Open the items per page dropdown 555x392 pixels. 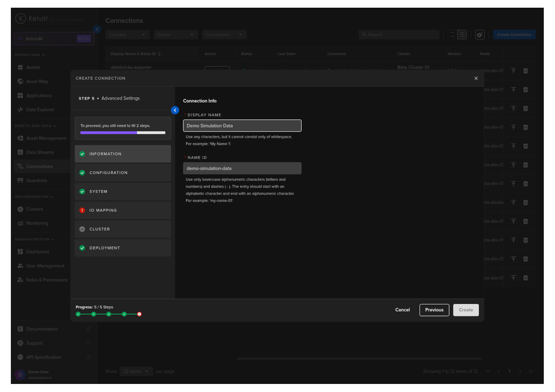[136, 371]
